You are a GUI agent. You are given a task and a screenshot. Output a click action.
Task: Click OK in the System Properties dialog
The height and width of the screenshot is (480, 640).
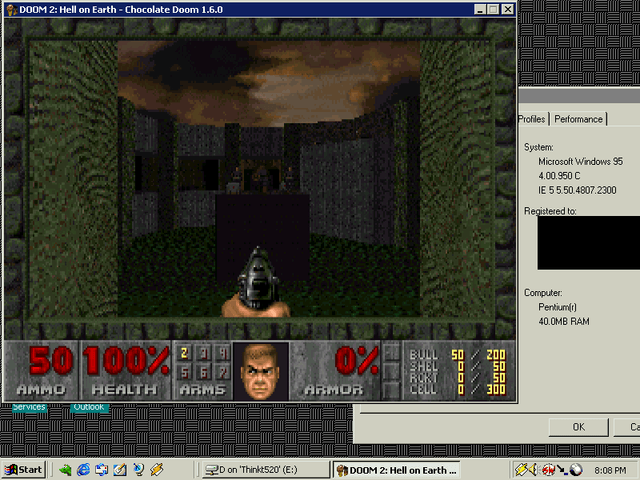click(578, 427)
